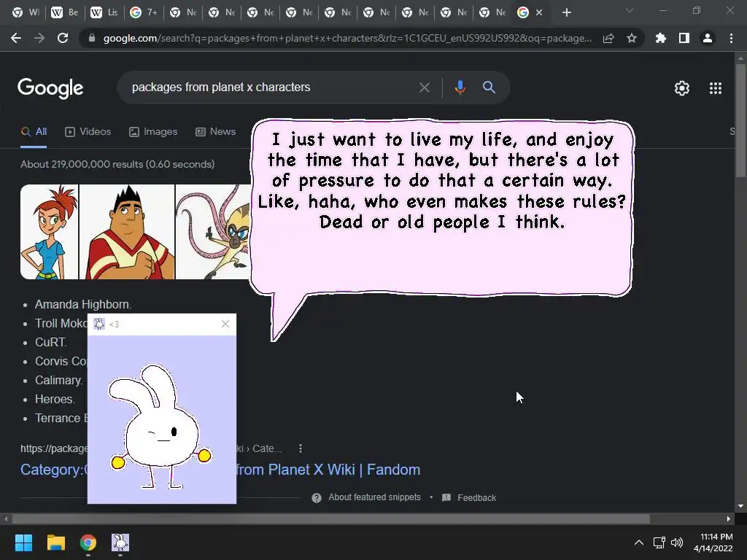The image size is (747, 560).
Task: Reload the page
Action: [x=63, y=38]
